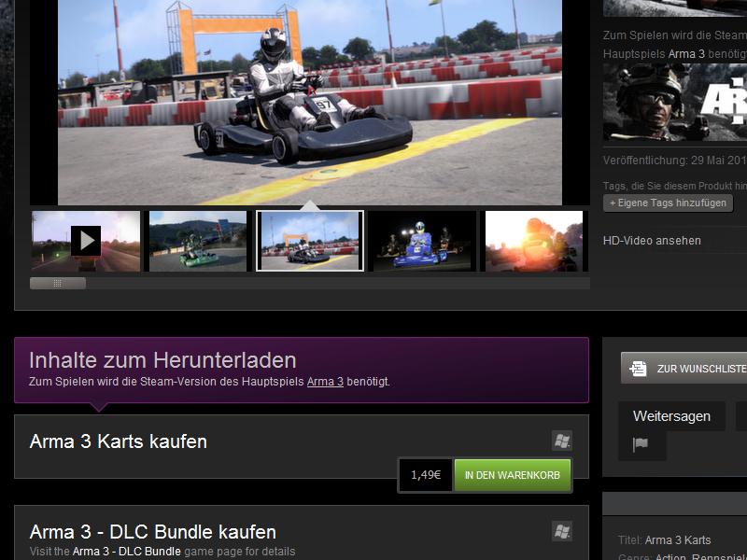Open the Arma 3 - DLC Bundle page link
The height and width of the screenshot is (560, 747).
pyautogui.click(x=126, y=552)
